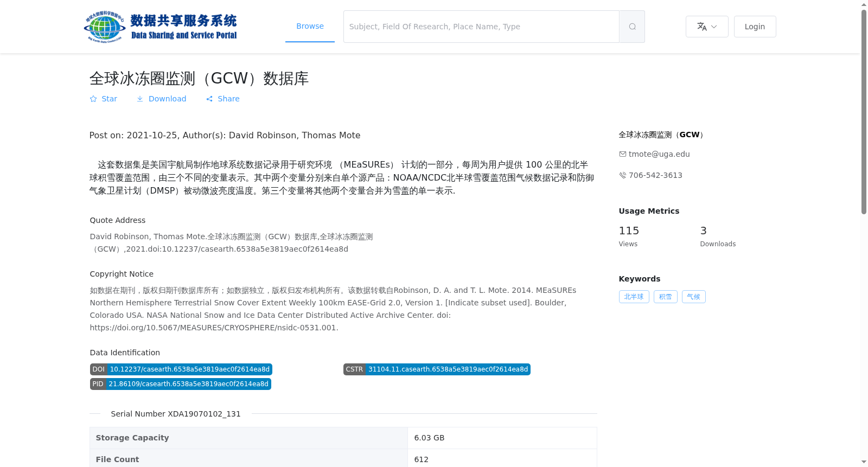Open the language translation dropdown
Viewport: 868px width, 467px height.
[x=707, y=27]
